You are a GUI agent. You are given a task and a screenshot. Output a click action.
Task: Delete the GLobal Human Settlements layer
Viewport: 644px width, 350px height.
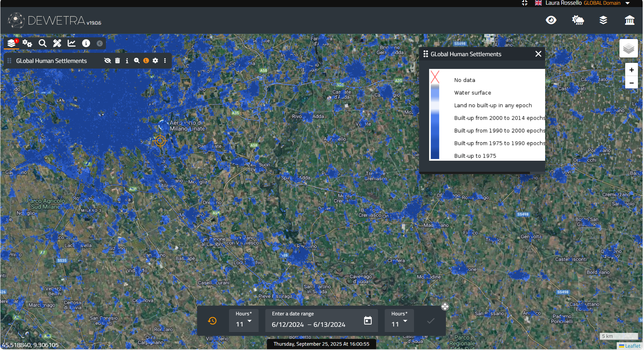(x=117, y=61)
